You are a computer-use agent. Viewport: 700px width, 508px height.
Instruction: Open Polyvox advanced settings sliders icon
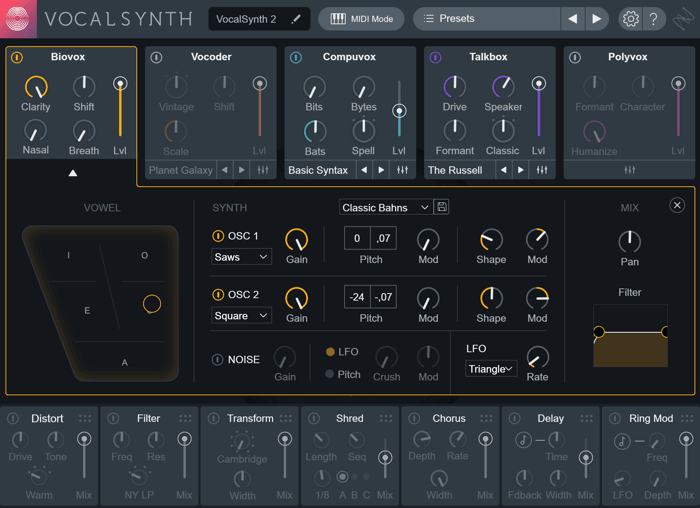[629, 170]
